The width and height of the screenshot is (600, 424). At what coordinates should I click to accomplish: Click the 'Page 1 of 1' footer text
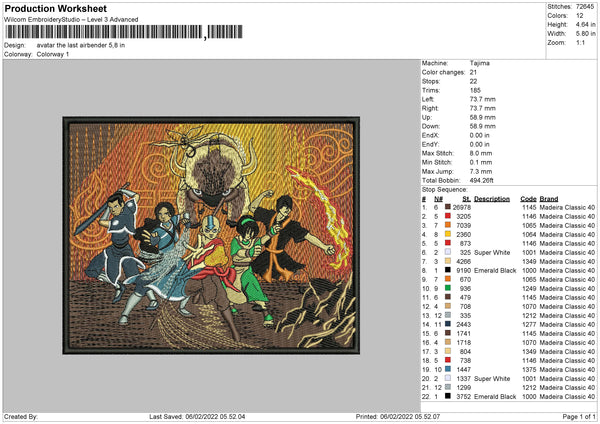579,417
